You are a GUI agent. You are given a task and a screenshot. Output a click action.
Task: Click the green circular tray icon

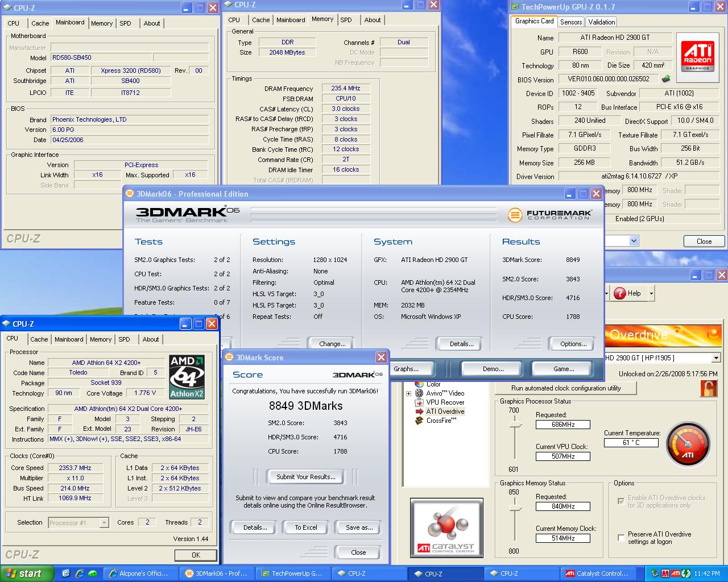point(685,573)
